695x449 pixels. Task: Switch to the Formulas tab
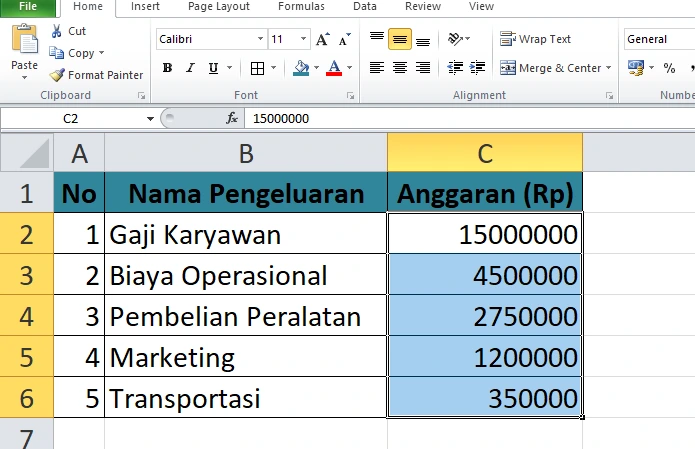[301, 7]
